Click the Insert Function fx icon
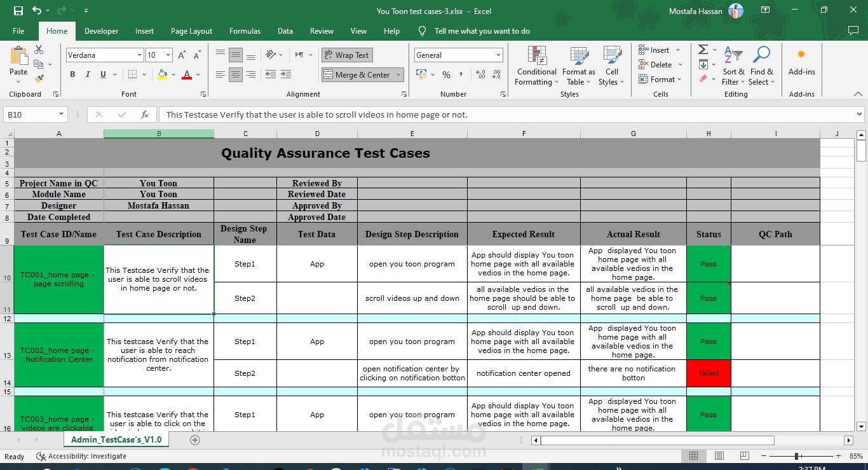The width and height of the screenshot is (868, 470). tap(145, 114)
